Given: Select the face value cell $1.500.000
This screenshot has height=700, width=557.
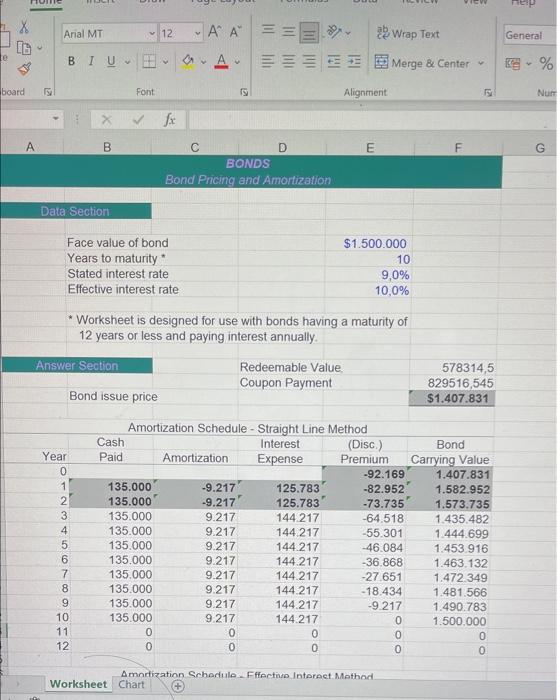Looking at the screenshot, I should (x=375, y=244).
